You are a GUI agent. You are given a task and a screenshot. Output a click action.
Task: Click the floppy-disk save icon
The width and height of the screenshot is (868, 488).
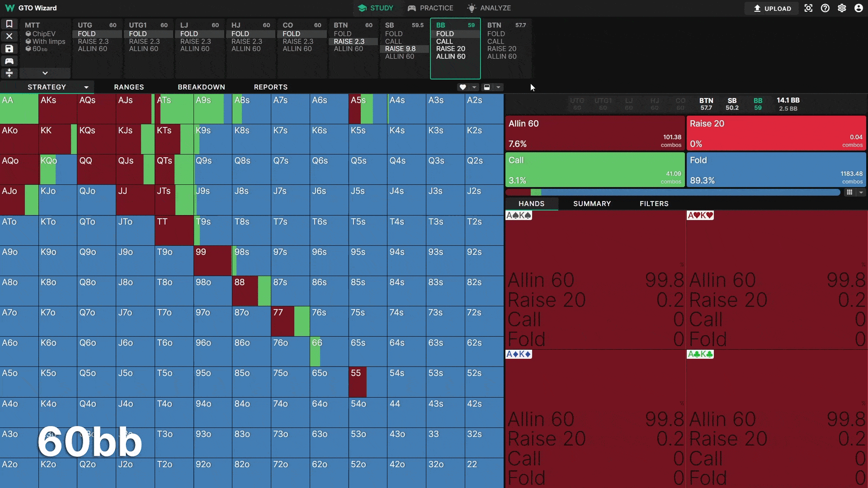pos(9,48)
